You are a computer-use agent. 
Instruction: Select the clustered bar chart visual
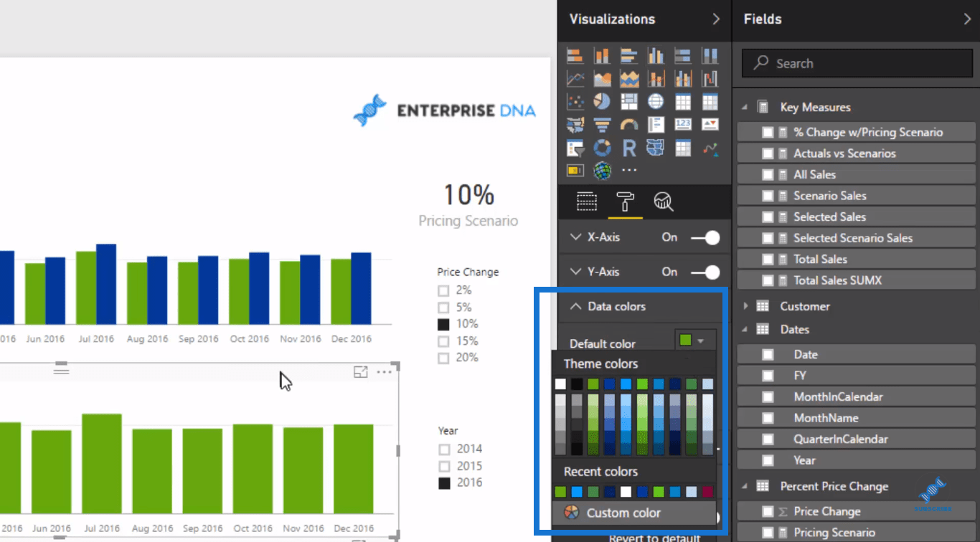coord(629,56)
